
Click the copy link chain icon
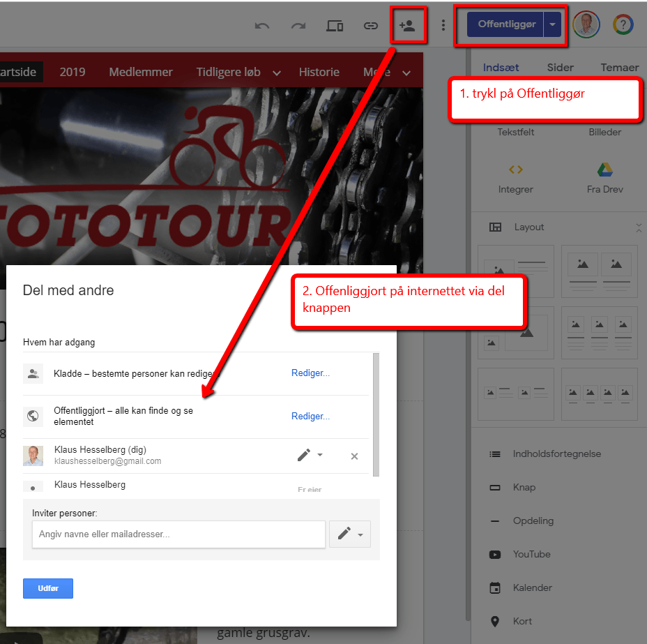[370, 26]
